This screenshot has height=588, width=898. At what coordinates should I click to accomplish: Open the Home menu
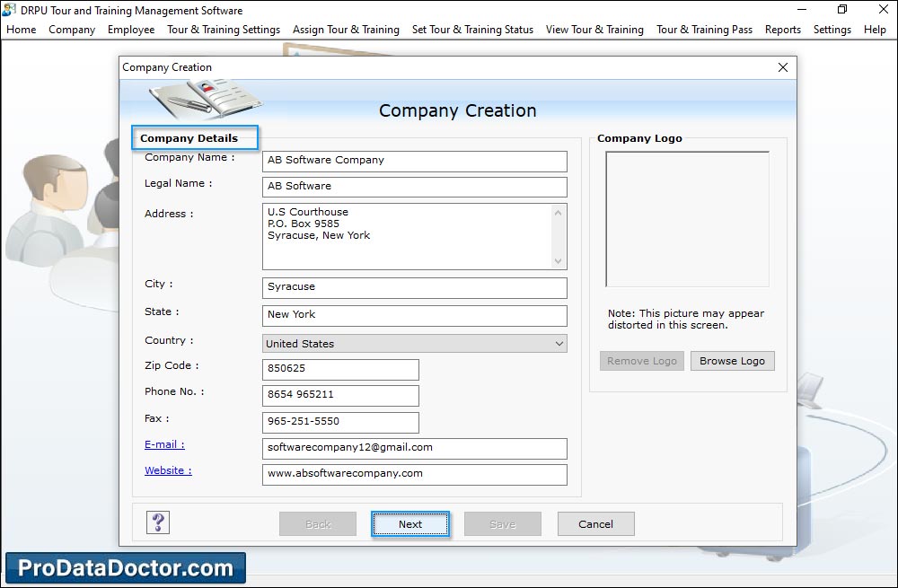click(22, 30)
